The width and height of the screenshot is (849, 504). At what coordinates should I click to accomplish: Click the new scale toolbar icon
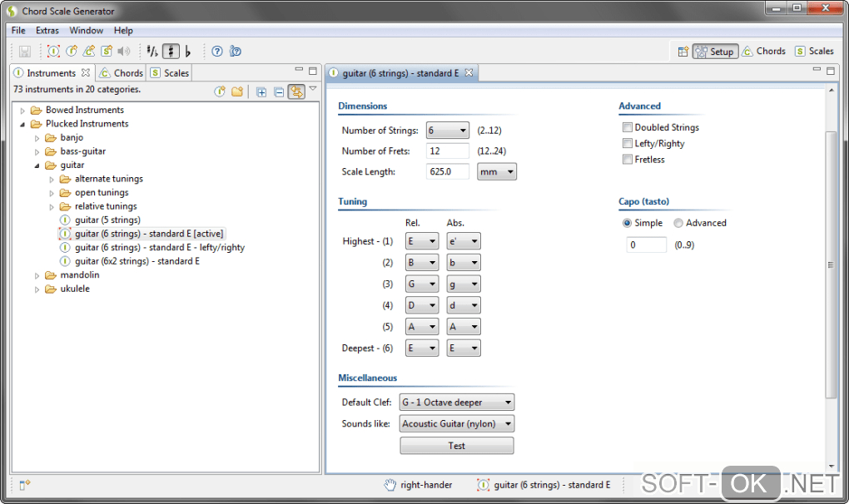click(107, 52)
